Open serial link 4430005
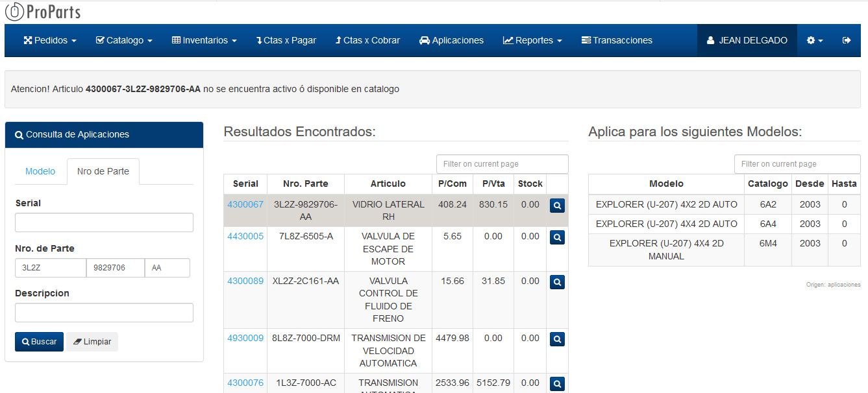 245,236
